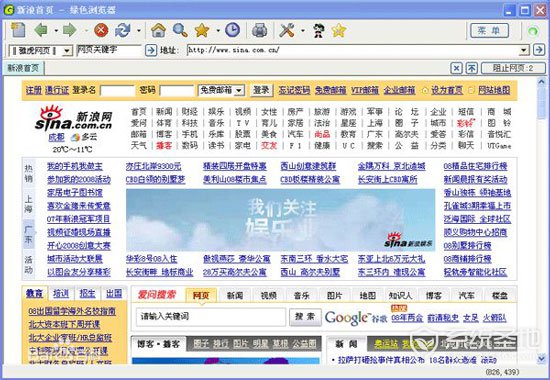Open the 设为首页 link
The width and height of the screenshot is (550, 380).
447,90
